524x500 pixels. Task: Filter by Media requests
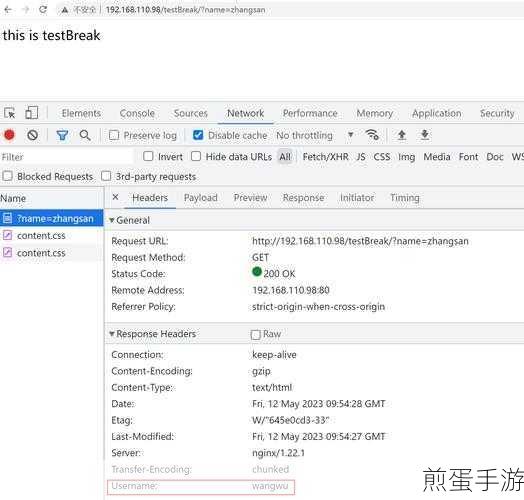437,157
